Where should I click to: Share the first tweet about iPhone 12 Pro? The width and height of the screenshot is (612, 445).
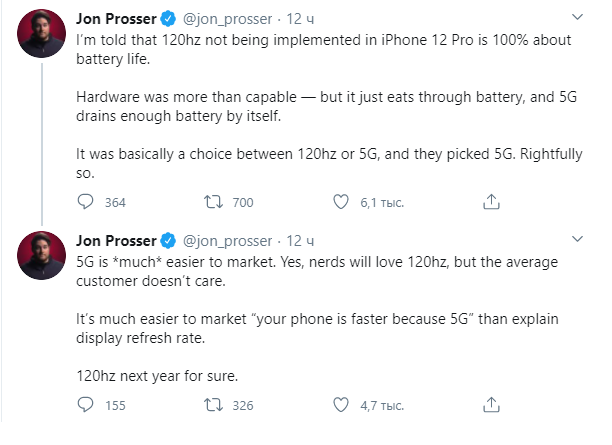[490, 202]
